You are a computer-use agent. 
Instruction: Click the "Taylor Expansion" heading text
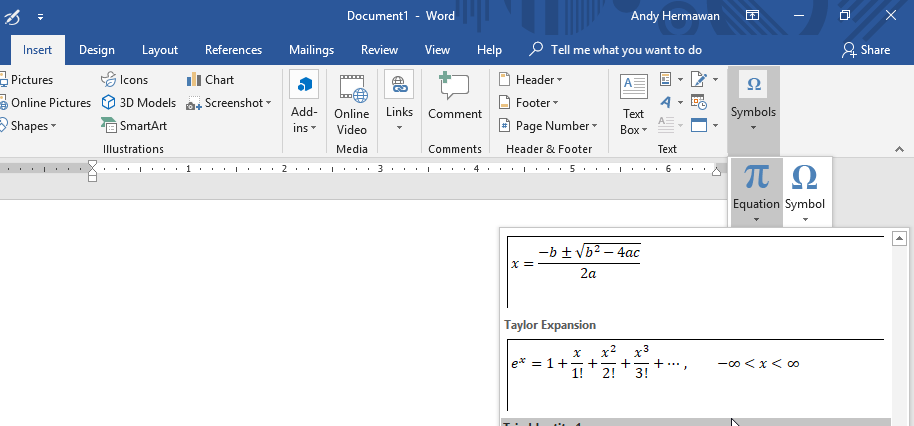click(550, 325)
